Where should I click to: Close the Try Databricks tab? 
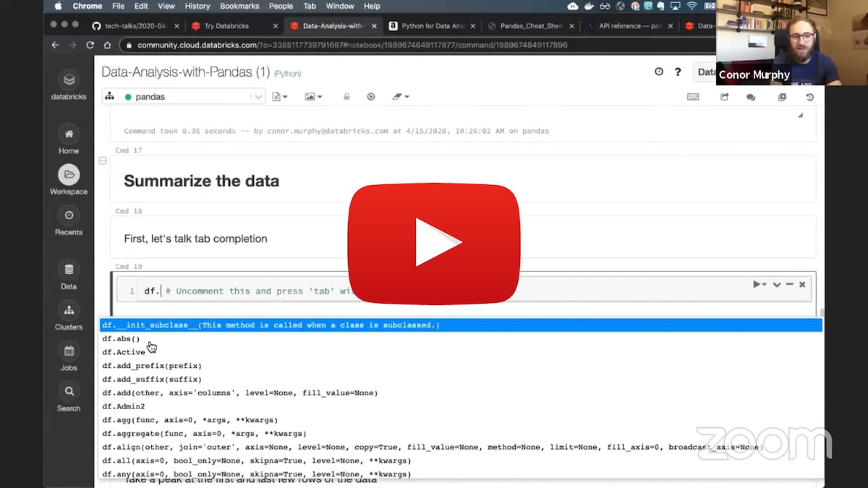pyautogui.click(x=275, y=26)
